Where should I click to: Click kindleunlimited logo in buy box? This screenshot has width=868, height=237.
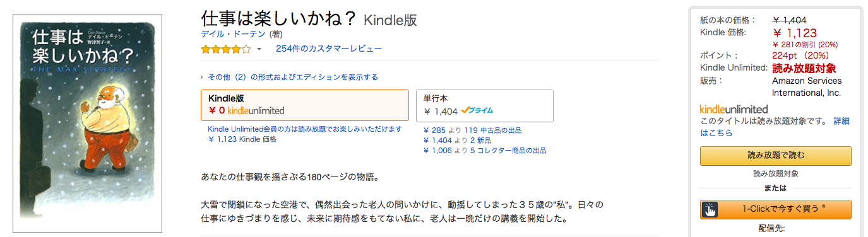tap(734, 109)
